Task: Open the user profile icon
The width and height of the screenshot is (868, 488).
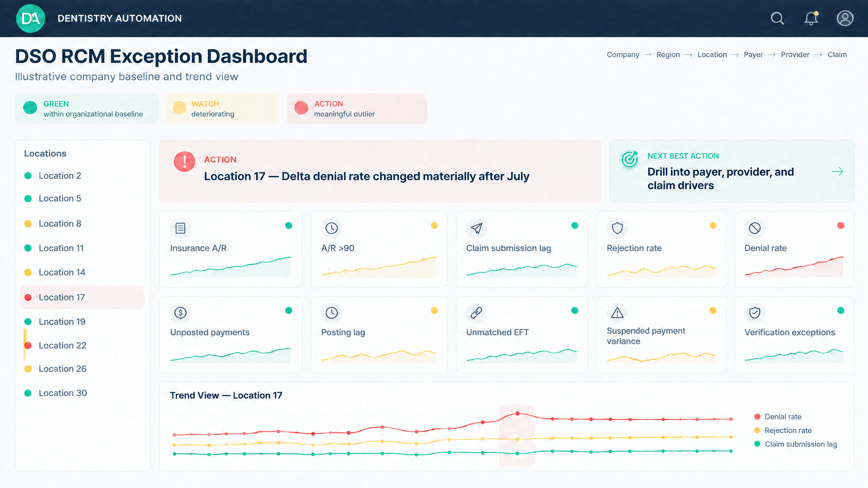Action: [845, 18]
